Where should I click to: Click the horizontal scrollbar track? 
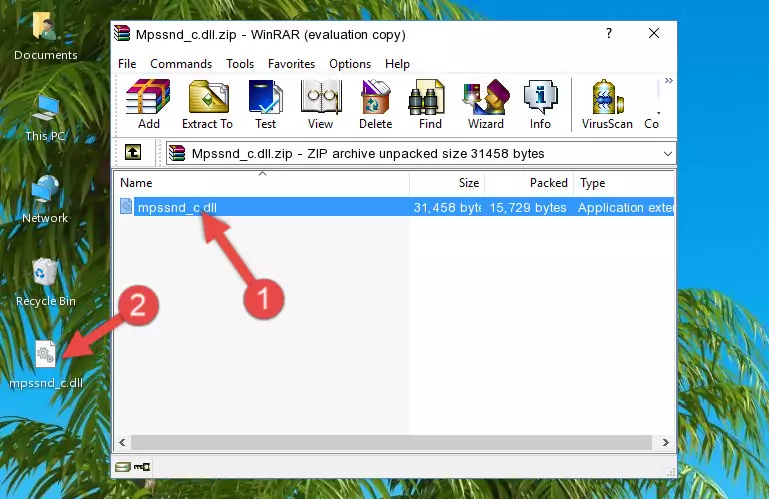tap(391, 442)
